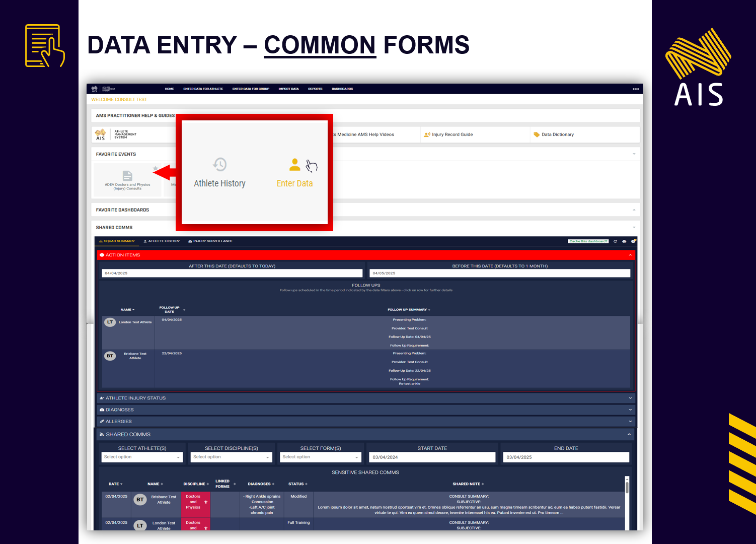The width and height of the screenshot is (756, 544).
Task: Open the three-dot menu in the top navigation bar
Action: click(x=636, y=89)
